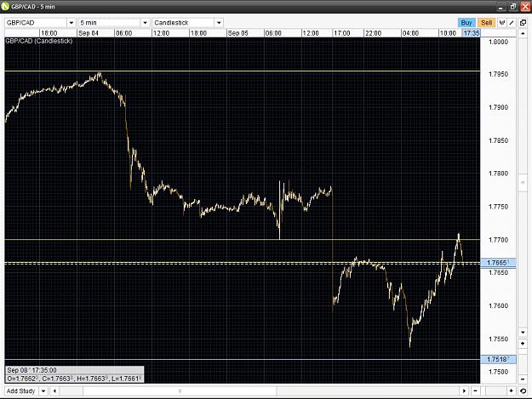Screen dimensions: 532x399
Task: Click the horizontal scrollbar thumb
Action: tap(180, 390)
